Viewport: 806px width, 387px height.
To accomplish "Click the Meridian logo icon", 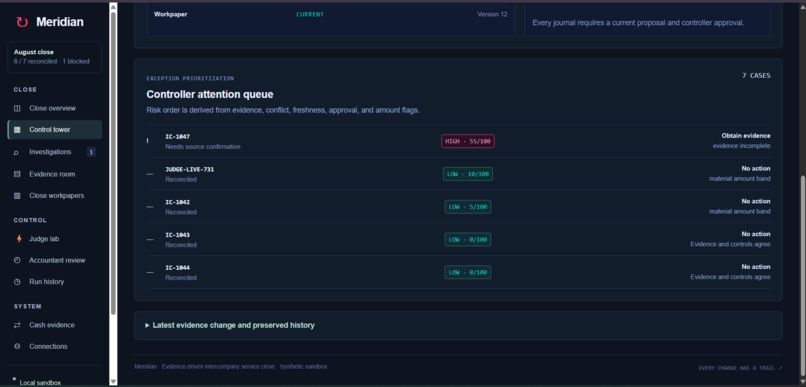I will tap(22, 22).
